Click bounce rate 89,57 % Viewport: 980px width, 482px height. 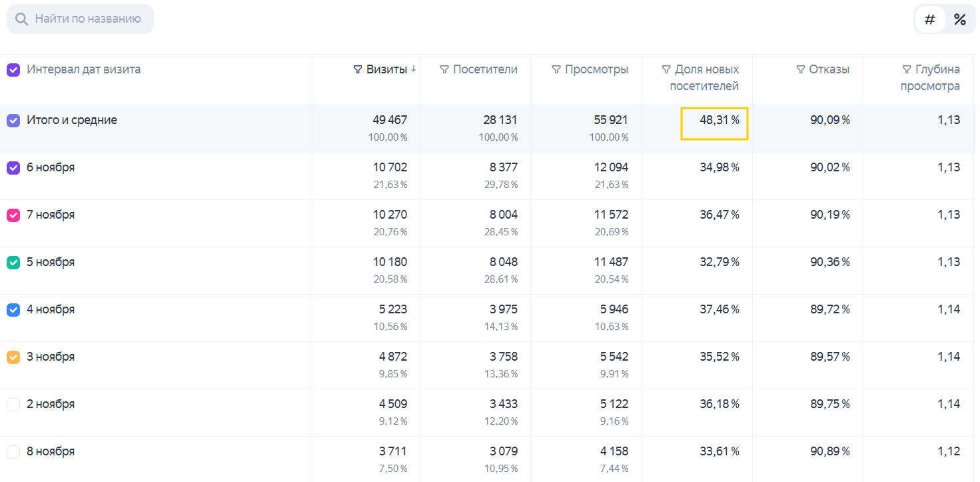(x=830, y=357)
